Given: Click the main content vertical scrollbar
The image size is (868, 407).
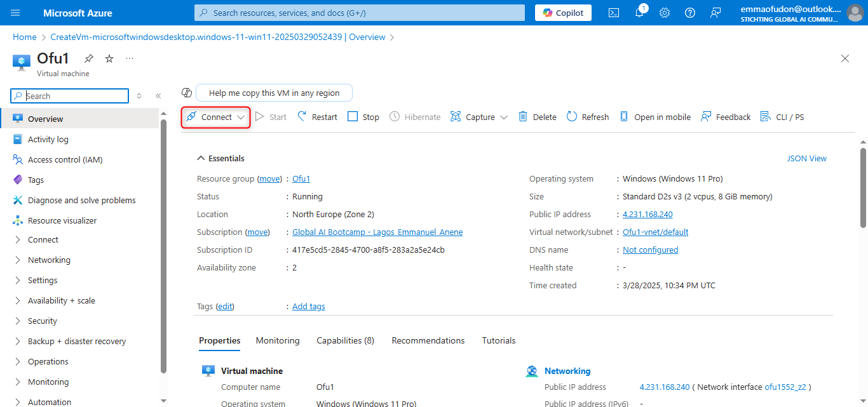Looking at the screenshot, I should 863,187.
